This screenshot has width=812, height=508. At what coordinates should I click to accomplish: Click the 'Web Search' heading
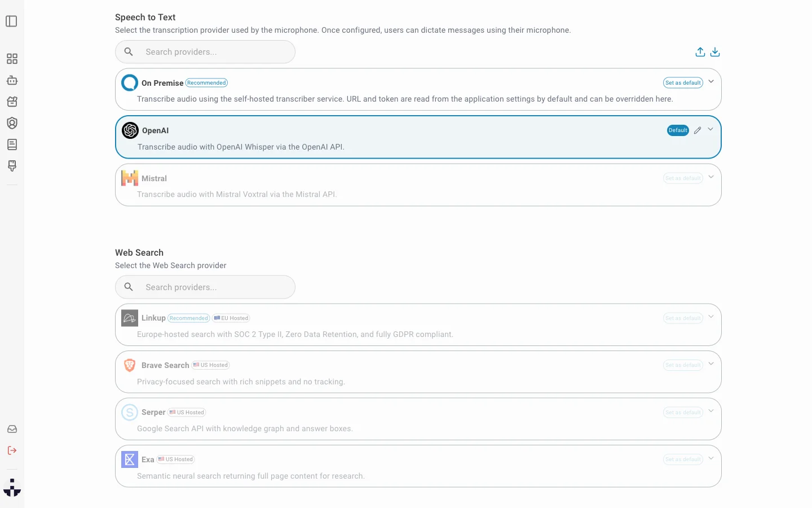139,253
